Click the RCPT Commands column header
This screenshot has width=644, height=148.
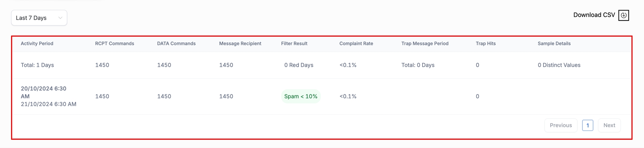tap(115, 43)
